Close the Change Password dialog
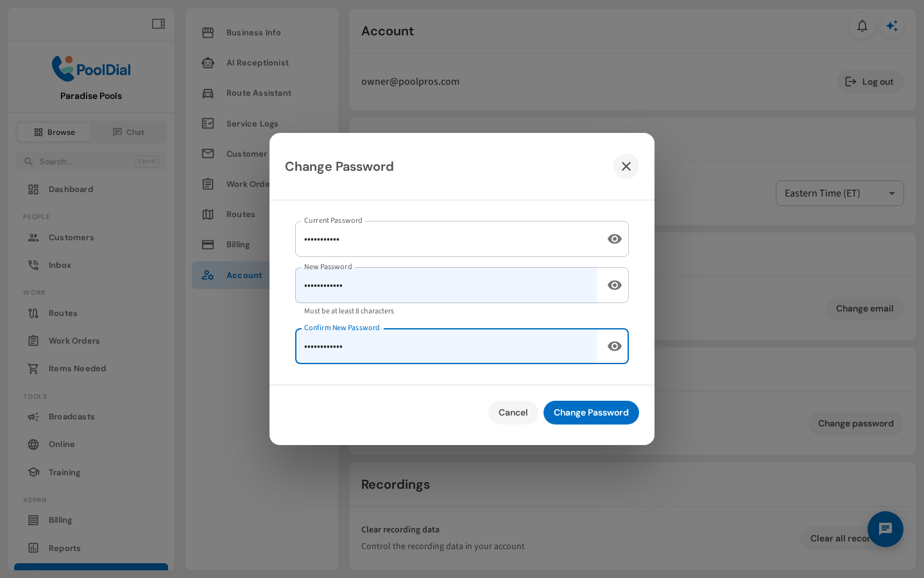Image resolution: width=924 pixels, height=578 pixels. [626, 166]
